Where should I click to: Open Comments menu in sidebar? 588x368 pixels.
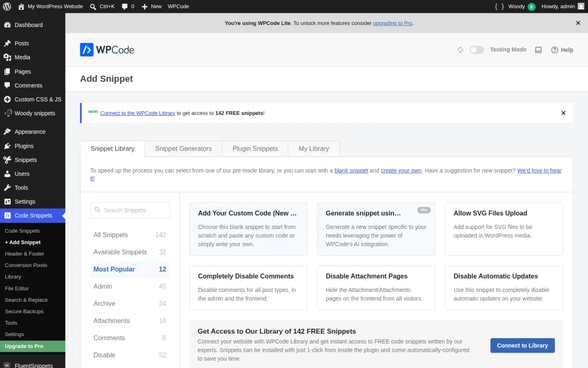(32, 85)
